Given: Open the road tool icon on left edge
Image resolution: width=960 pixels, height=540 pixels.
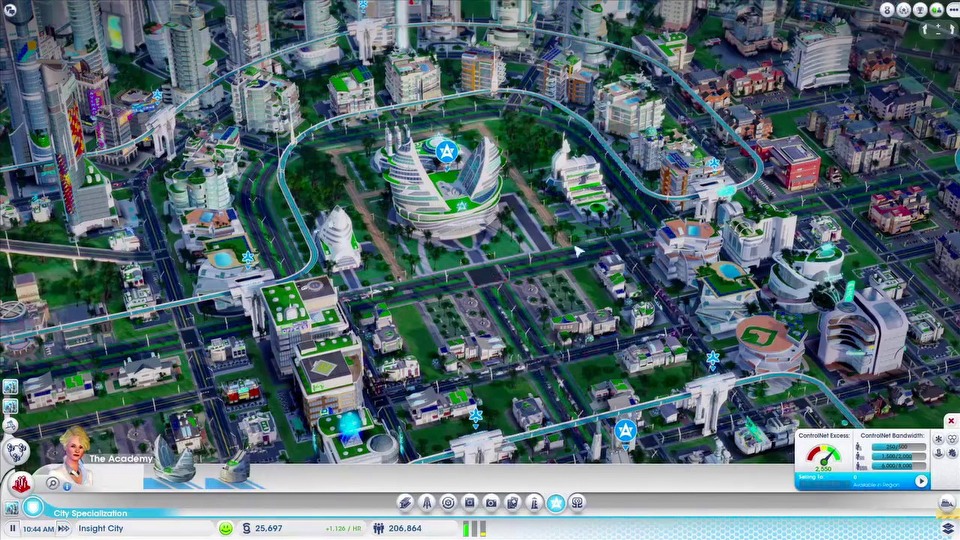Looking at the screenshot, I should [10, 424].
